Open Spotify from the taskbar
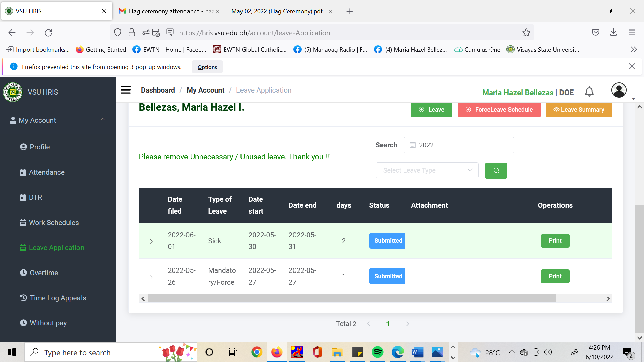This screenshot has height=362, width=644. (377, 352)
